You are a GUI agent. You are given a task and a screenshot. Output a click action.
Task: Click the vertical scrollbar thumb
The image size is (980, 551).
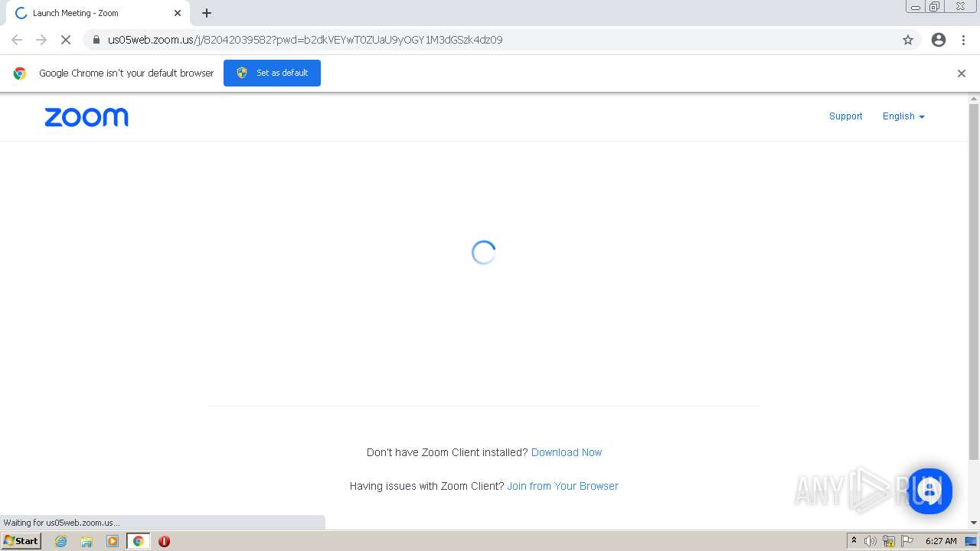point(974,282)
